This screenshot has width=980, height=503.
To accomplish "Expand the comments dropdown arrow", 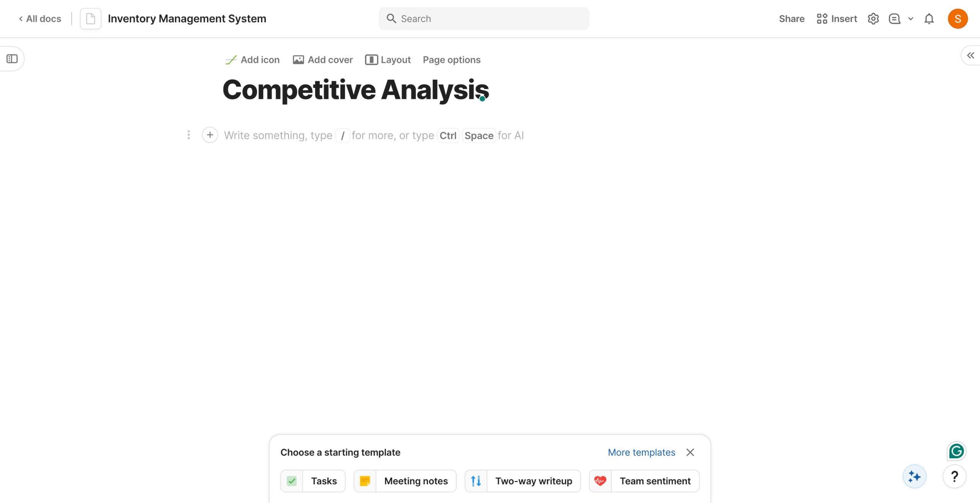I will point(911,19).
